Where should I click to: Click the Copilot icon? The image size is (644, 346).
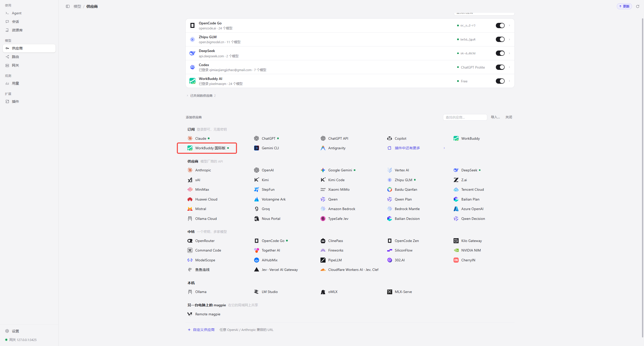pos(389,138)
